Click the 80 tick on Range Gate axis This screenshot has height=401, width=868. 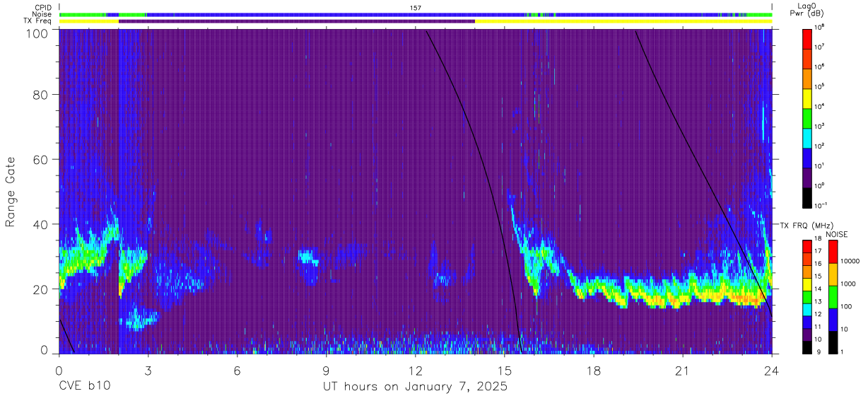(42, 95)
